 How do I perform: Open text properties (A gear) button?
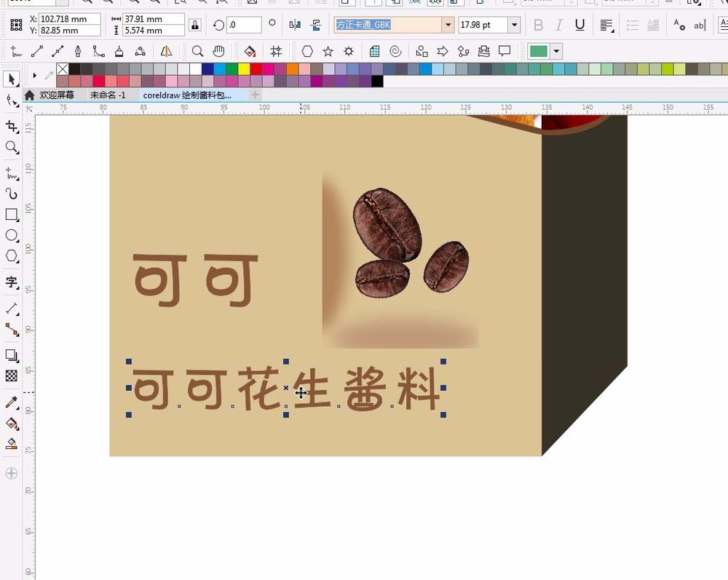(x=678, y=25)
